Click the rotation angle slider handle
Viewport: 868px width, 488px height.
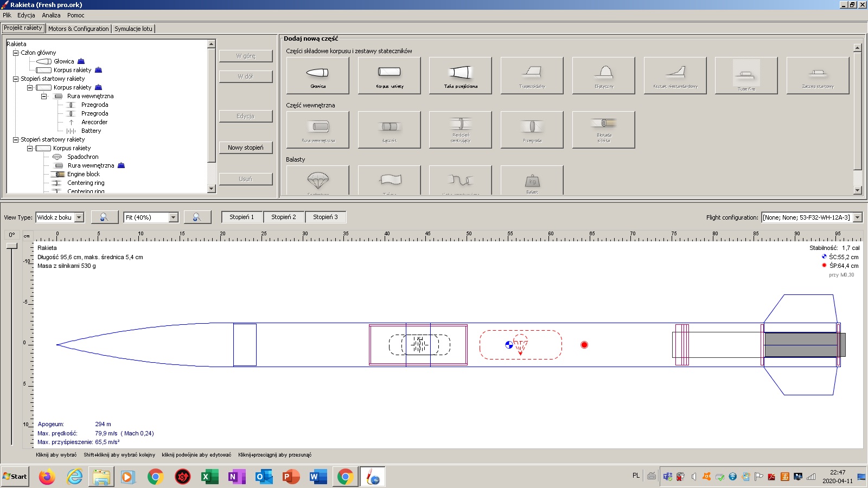[x=11, y=246]
